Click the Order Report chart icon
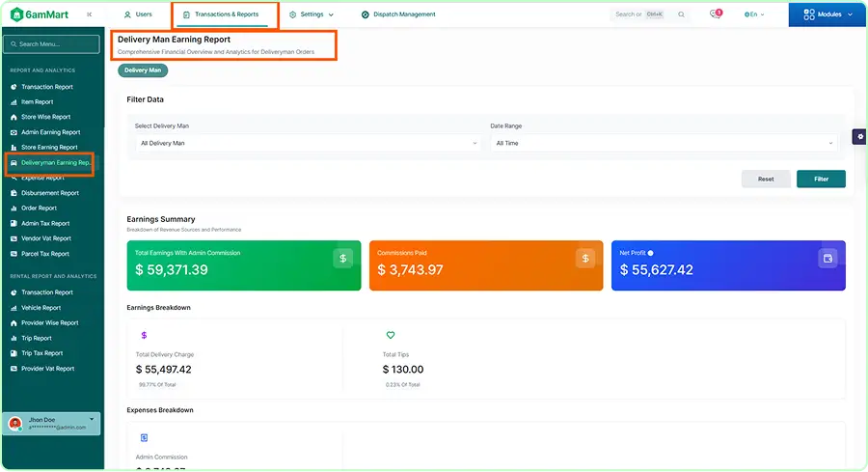This screenshot has height=472, width=868. 14,208
